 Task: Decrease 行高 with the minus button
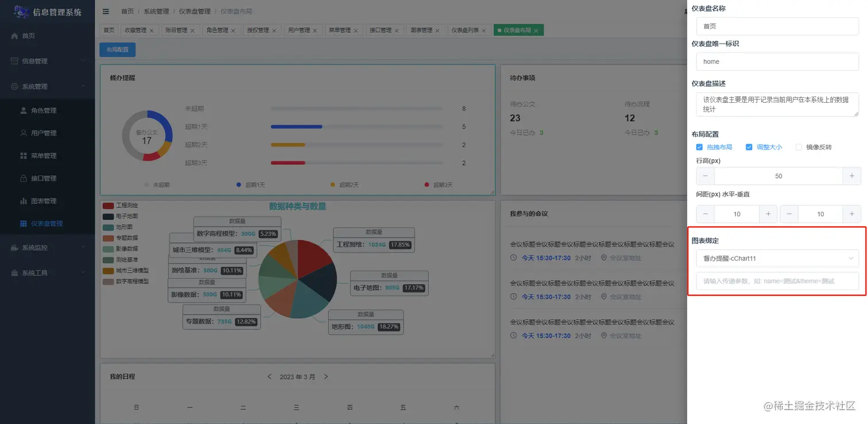[x=705, y=176]
